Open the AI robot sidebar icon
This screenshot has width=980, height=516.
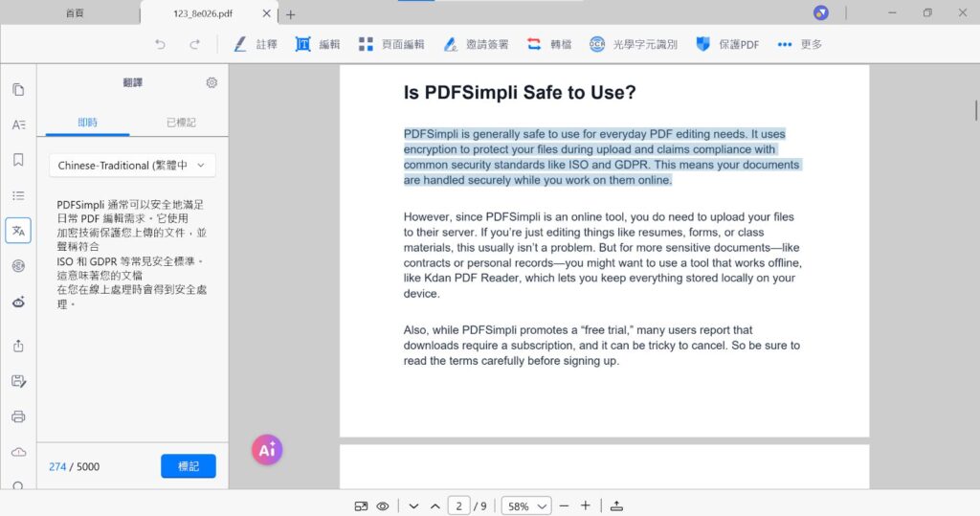[18, 303]
